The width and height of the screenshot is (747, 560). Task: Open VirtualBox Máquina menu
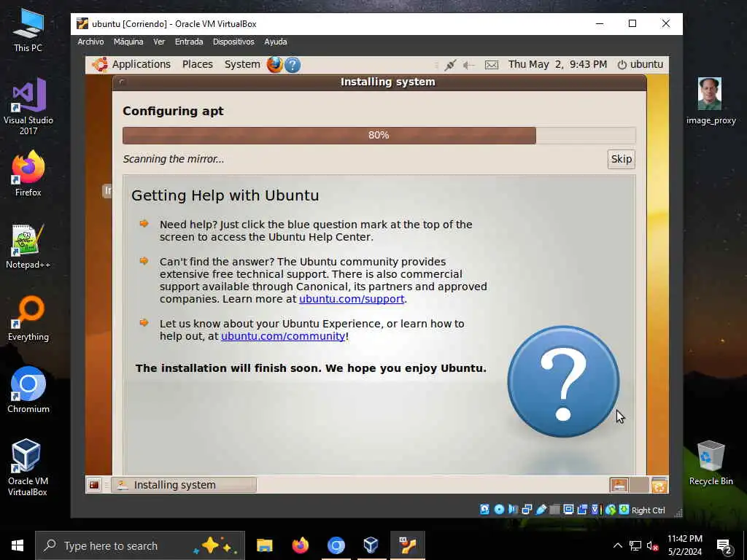click(x=128, y=42)
